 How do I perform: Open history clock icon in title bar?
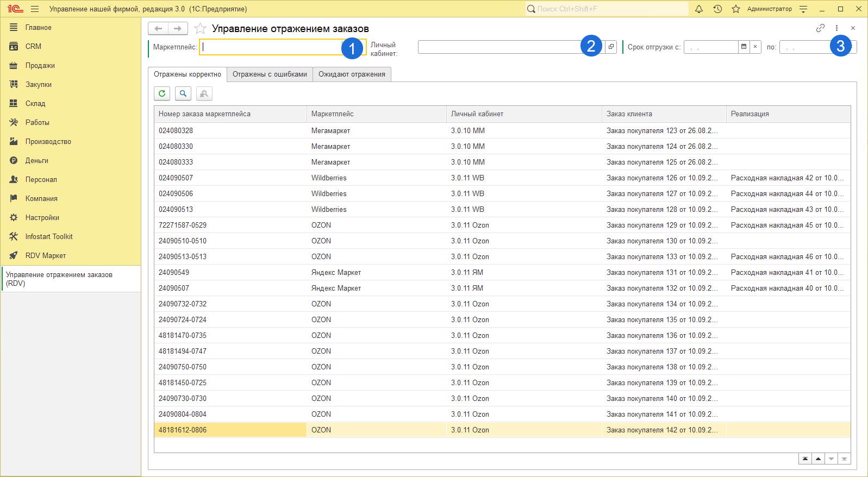(x=717, y=9)
